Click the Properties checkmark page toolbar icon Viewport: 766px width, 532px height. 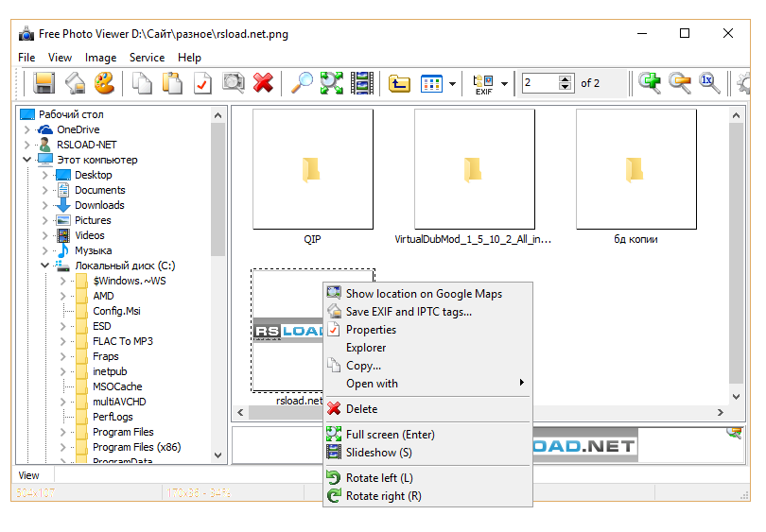tap(202, 83)
